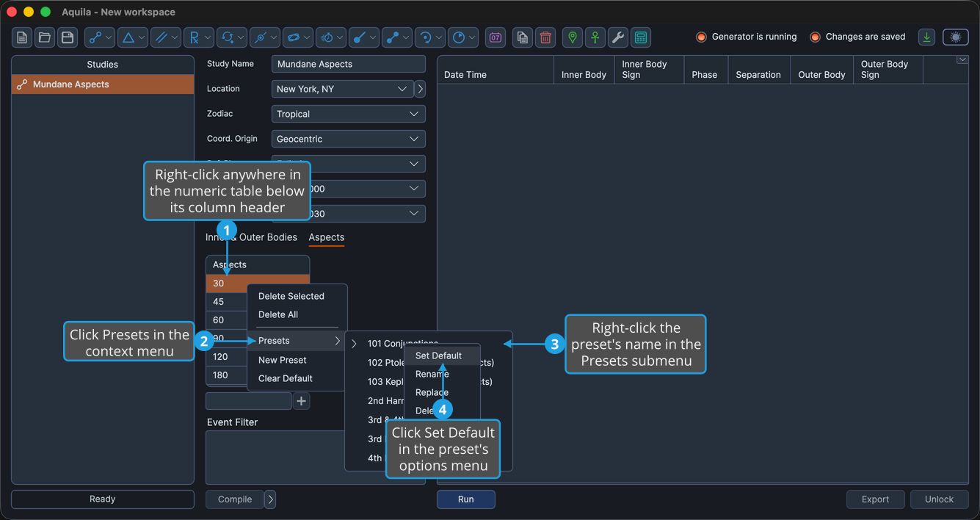This screenshot has width=980, height=520.
Task: Switch to the Aspects tab
Action: pos(327,237)
